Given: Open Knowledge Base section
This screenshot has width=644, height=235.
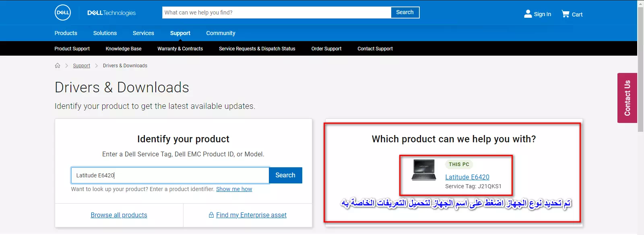Looking at the screenshot, I should 124,49.
